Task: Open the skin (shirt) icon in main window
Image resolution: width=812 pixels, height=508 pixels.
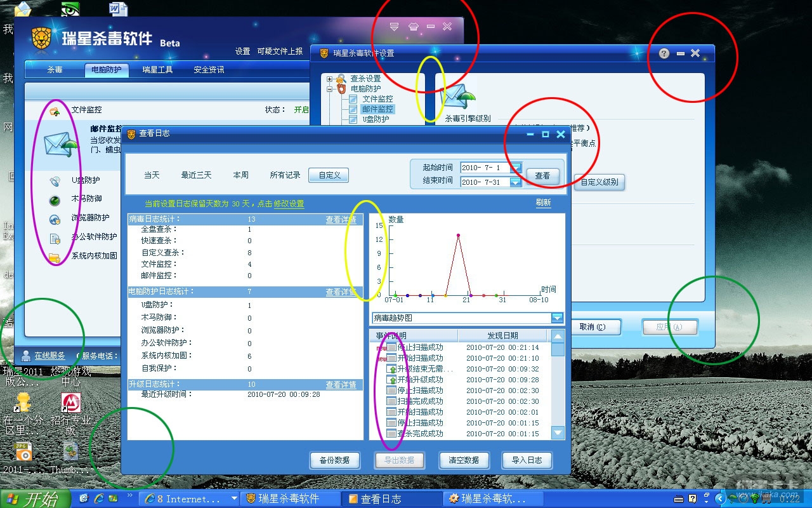Action: pyautogui.click(x=413, y=27)
